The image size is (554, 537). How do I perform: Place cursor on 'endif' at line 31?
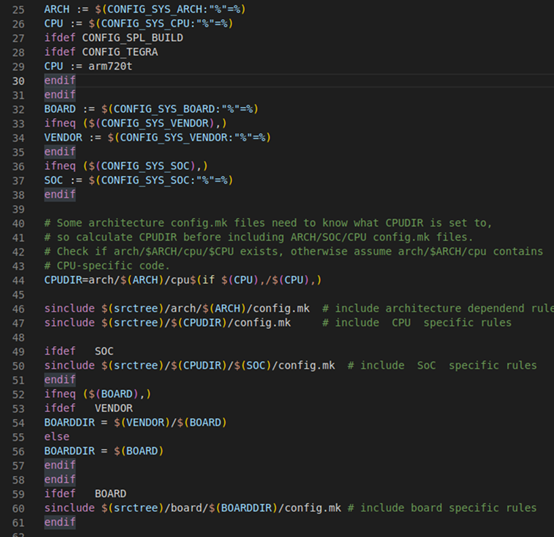click(x=60, y=95)
